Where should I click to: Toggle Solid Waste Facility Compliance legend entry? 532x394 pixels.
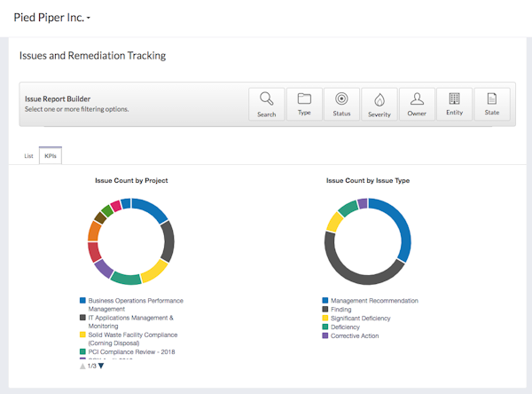click(x=132, y=339)
